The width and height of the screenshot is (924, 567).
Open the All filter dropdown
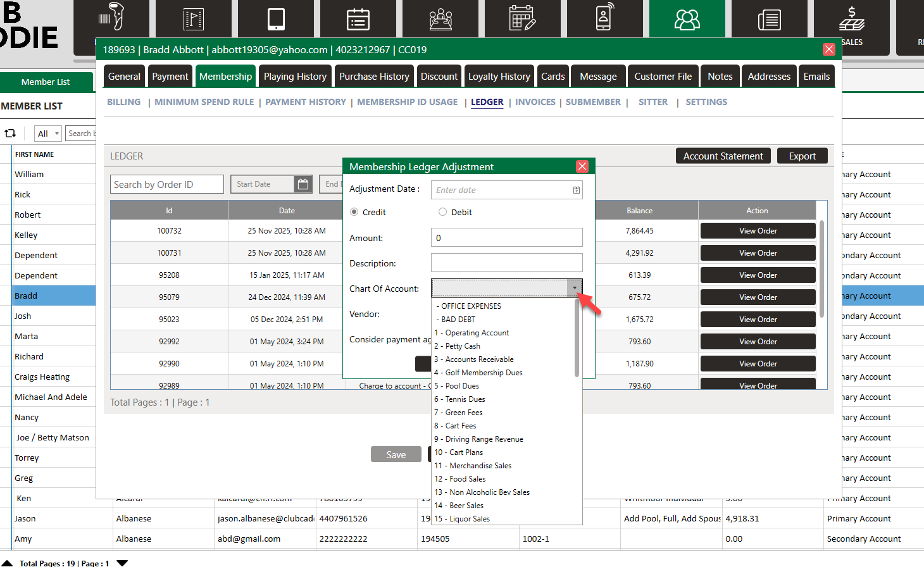[47, 134]
